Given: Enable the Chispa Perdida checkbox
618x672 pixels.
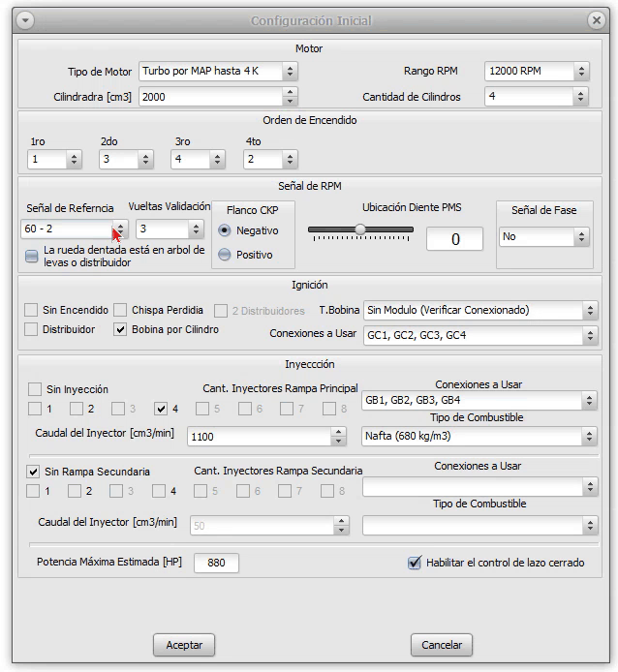Looking at the screenshot, I should click(121, 311).
